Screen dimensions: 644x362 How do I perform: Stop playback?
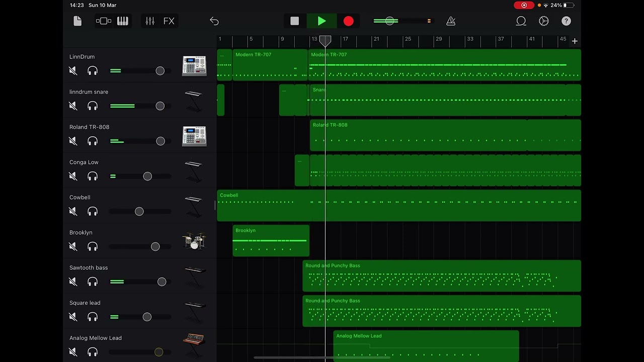coord(295,21)
